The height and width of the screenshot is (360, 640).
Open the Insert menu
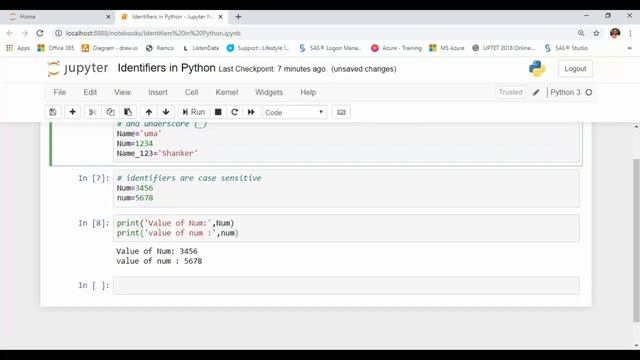[x=158, y=92]
